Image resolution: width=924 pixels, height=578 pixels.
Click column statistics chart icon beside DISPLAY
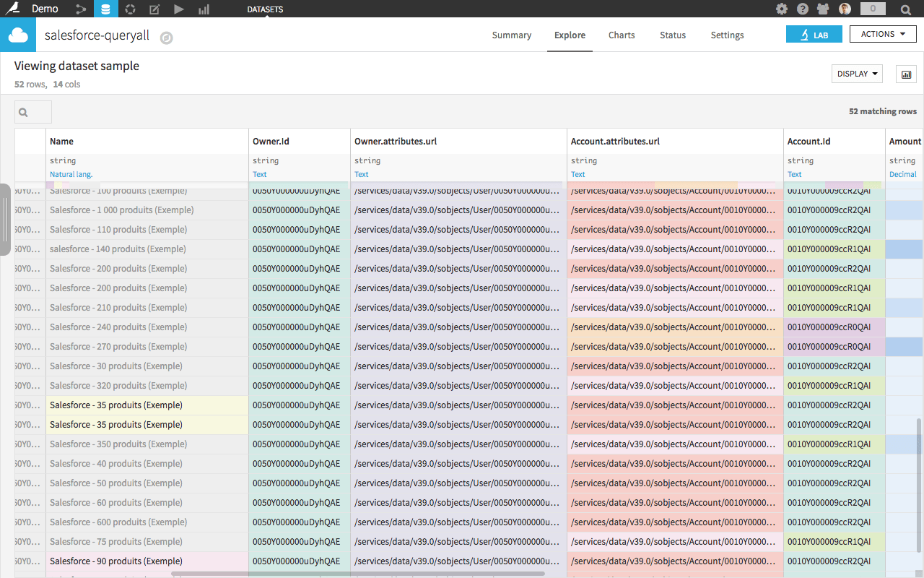[906, 74]
